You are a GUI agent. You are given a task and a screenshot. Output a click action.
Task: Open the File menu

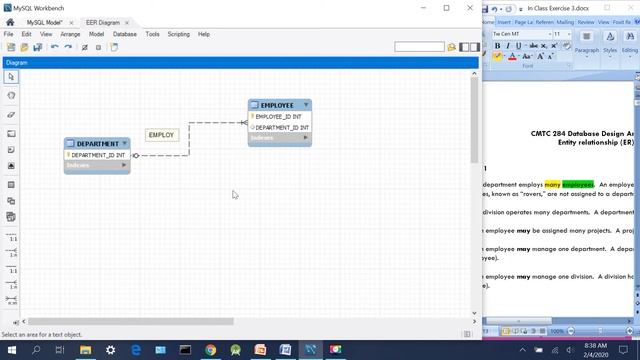click(9, 34)
